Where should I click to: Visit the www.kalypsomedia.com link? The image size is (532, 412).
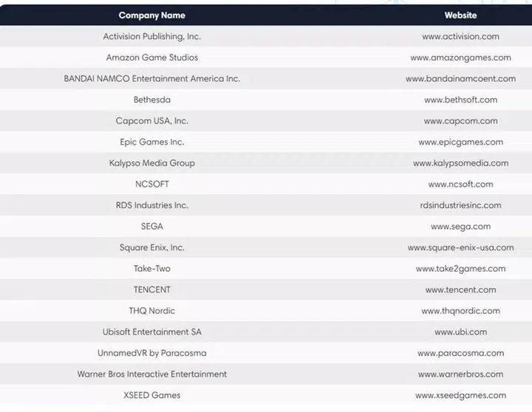pyautogui.click(x=460, y=163)
